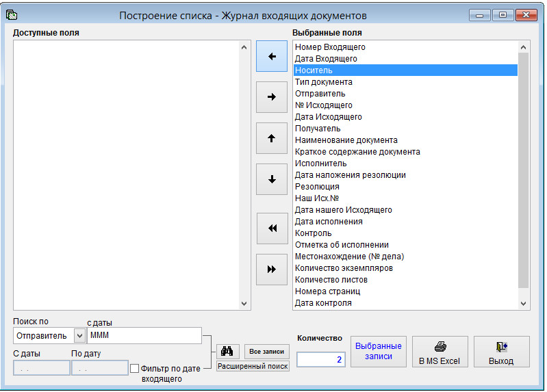Export list via В MS Excel button
Screen dimensions: 547x392
point(440,352)
